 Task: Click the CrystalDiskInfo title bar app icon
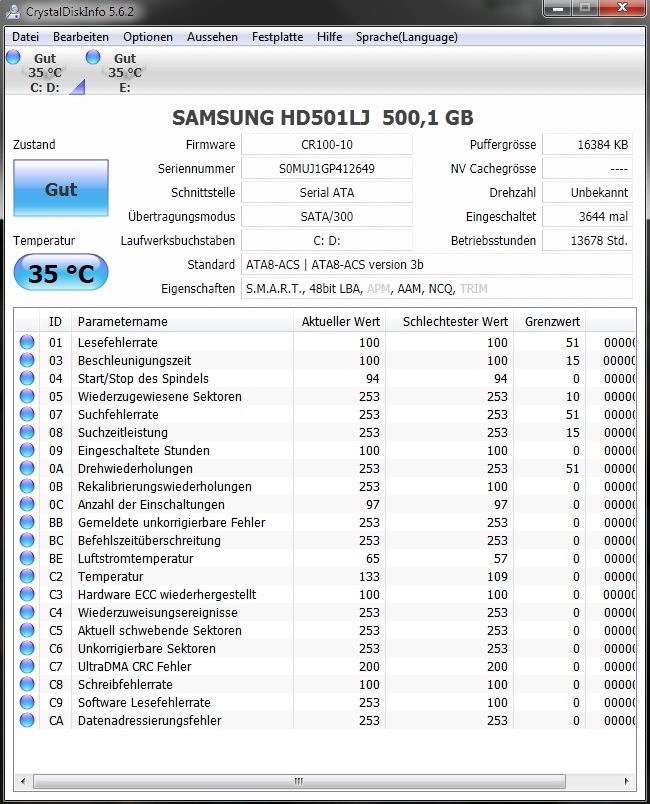(13, 11)
